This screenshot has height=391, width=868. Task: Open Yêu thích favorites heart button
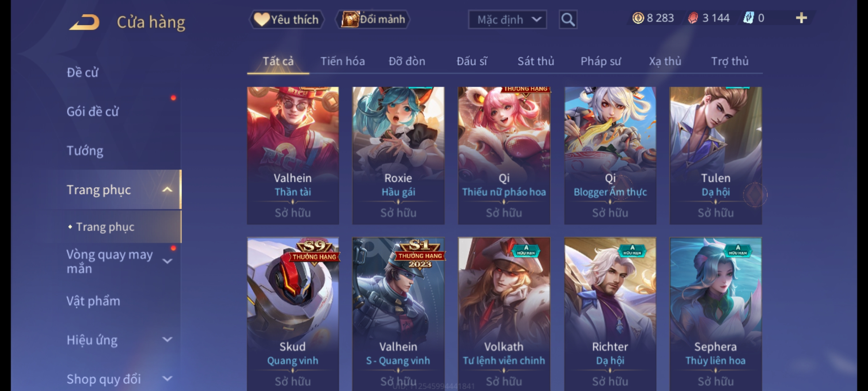click(286, 20)
